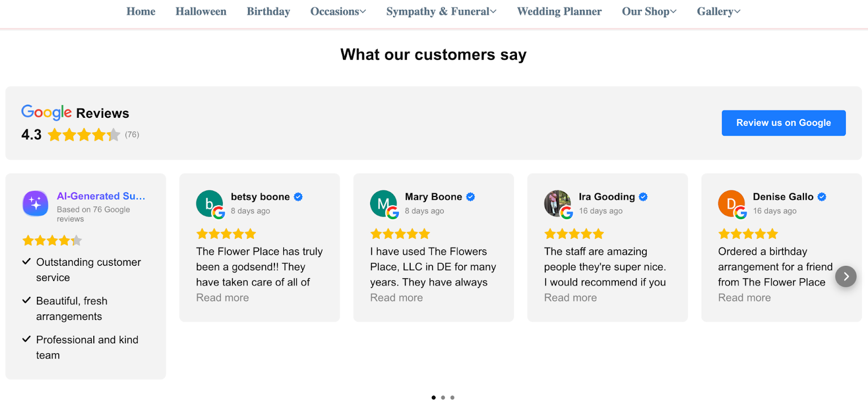
Task: Click review text 'The Flower Place has truly'
Action: point(259,252)
